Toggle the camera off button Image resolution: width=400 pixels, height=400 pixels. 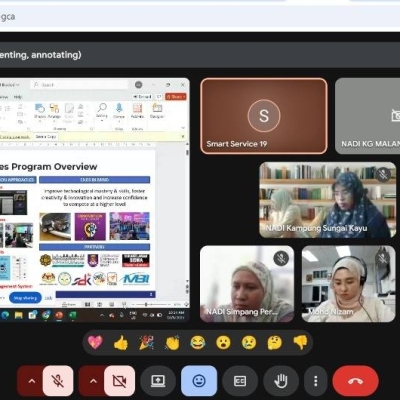119,381
